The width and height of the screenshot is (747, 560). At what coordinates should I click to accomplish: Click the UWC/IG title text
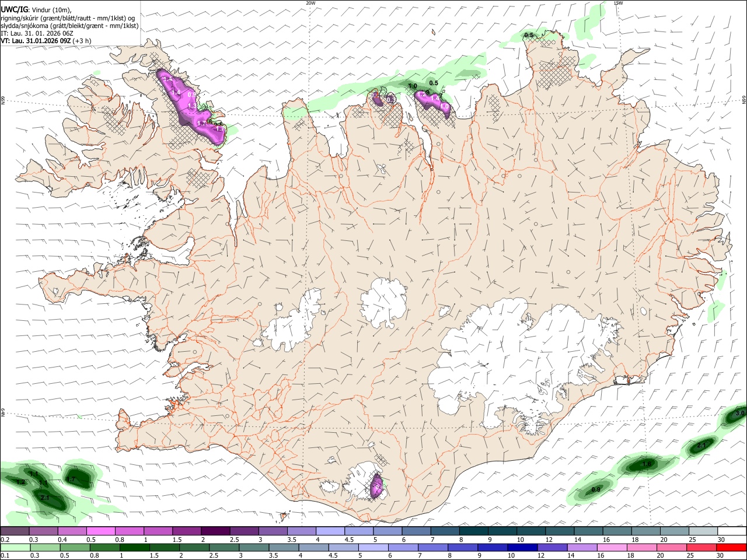(15, 9)
